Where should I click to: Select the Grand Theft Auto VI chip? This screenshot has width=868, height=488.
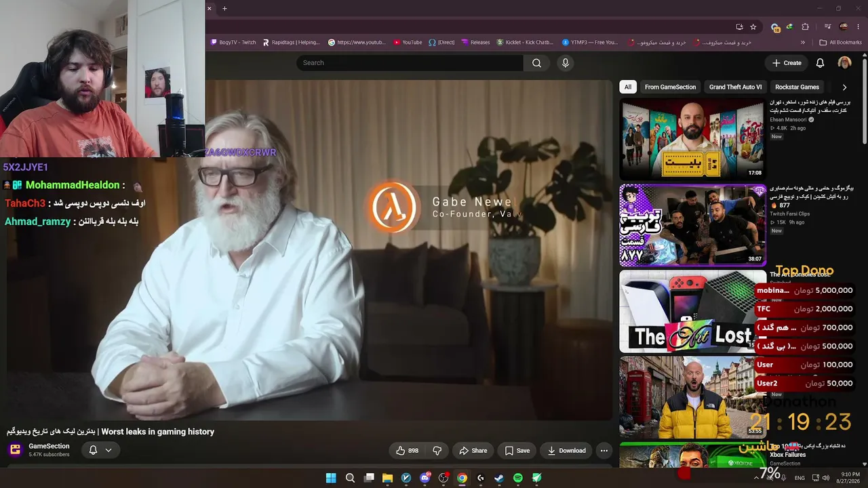pyautogui.click(x=735, y=87)
